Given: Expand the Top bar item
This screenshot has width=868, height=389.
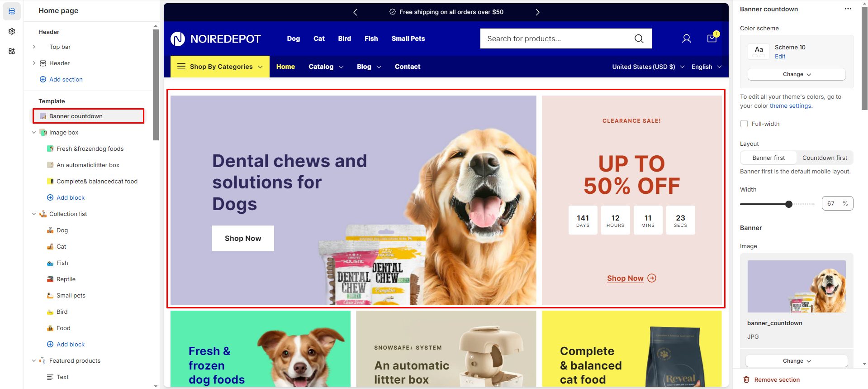Looking at the screenshot, I should [34, 47].
